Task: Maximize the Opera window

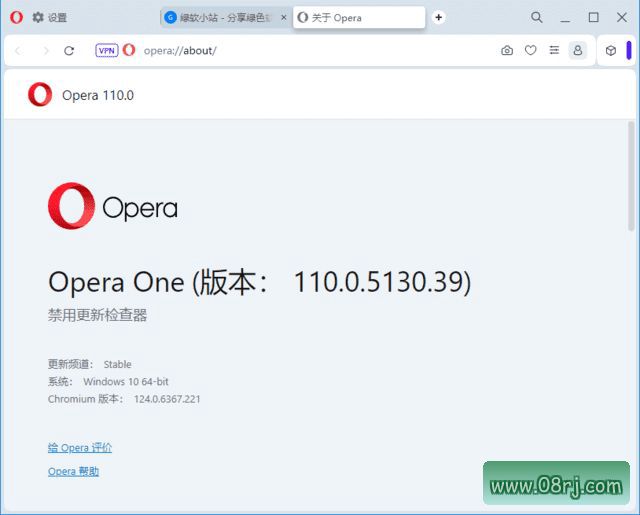Action: pos(593,18)
